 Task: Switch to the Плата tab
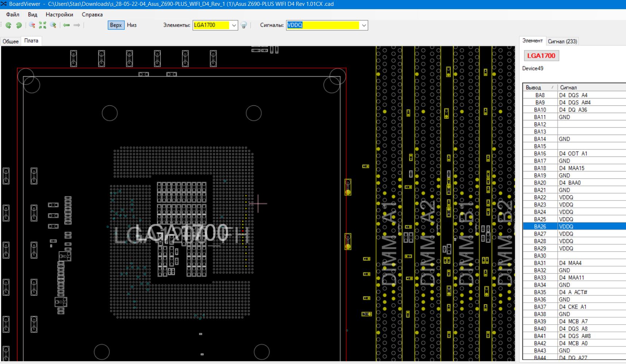(x=31, y=41)
